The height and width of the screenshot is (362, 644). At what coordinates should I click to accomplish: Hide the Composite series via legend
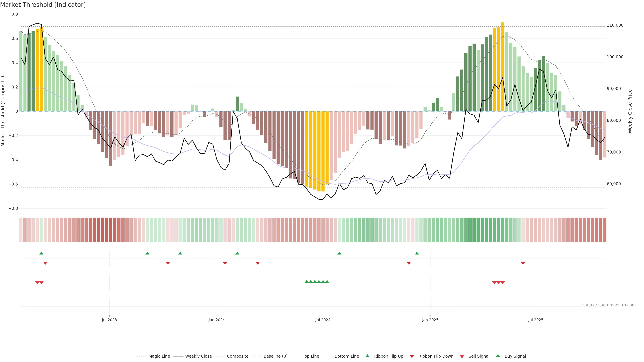[237, 356]
